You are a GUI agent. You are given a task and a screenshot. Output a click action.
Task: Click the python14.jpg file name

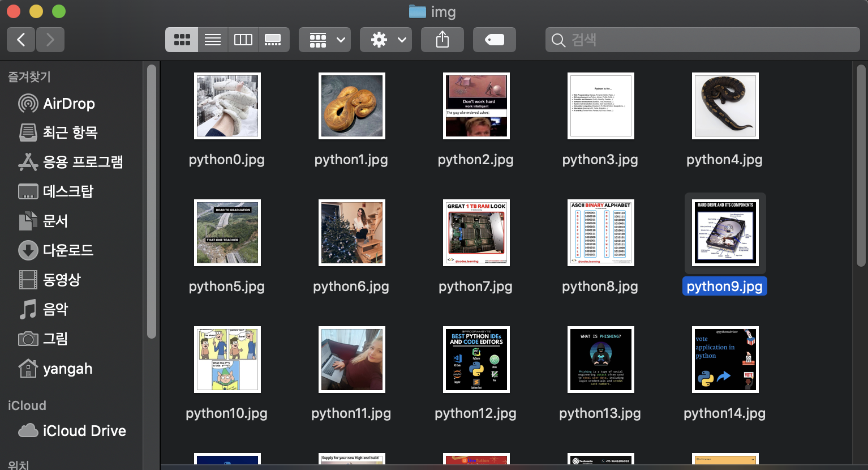tap(725, 413)
